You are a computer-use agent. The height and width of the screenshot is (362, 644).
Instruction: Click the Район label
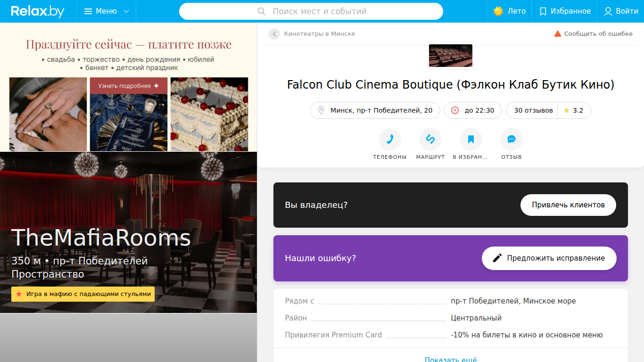296,318
